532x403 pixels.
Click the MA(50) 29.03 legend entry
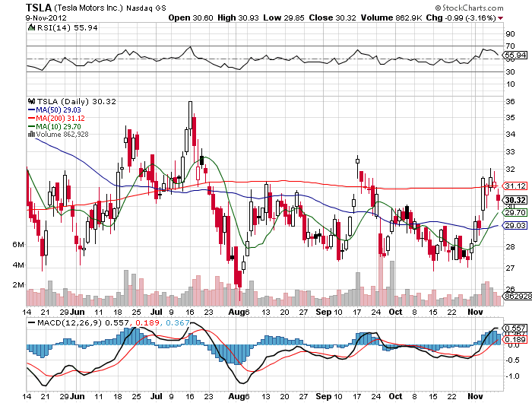coord(59,110)
